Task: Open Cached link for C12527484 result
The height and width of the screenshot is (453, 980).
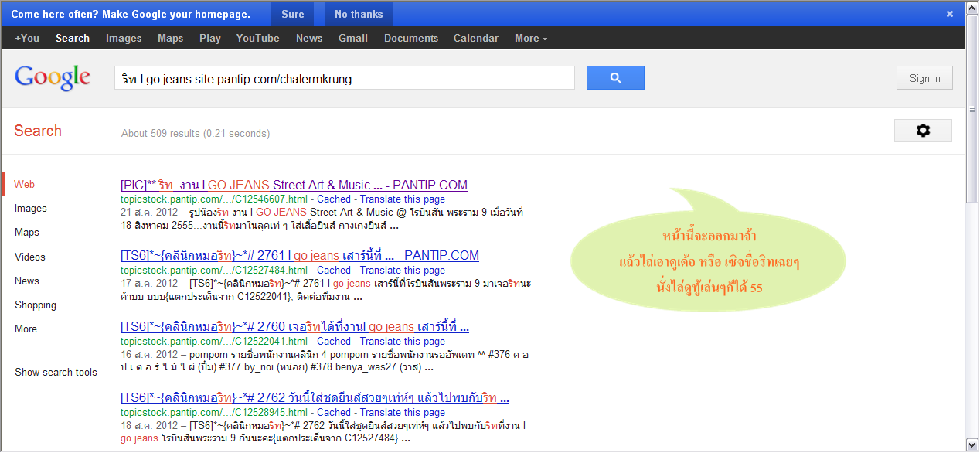Action: [334, 270]
